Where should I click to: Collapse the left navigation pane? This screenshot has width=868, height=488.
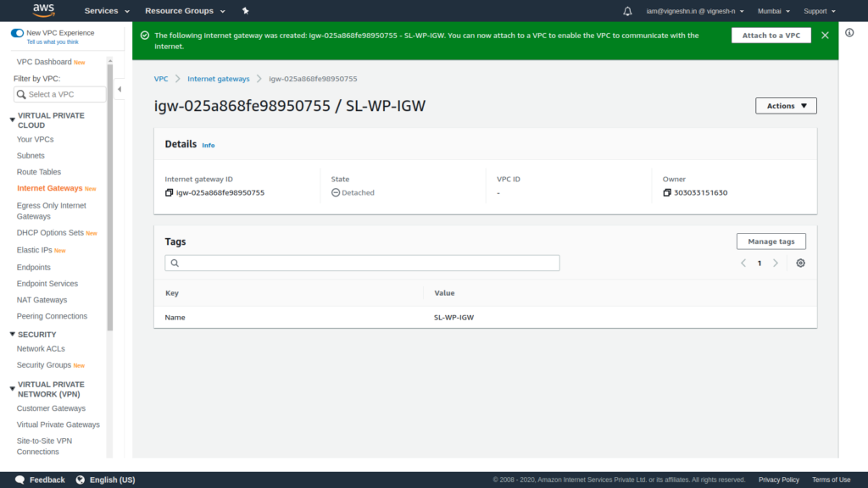tap(120, 89)
